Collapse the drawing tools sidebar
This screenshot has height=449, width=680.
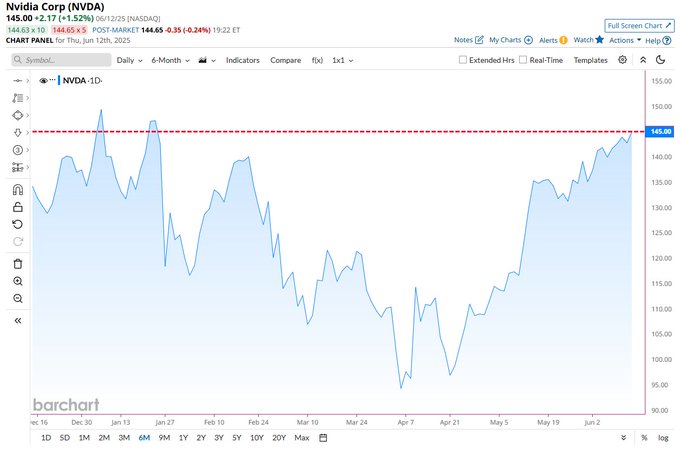pyautogui.click(x=17, y=321)
